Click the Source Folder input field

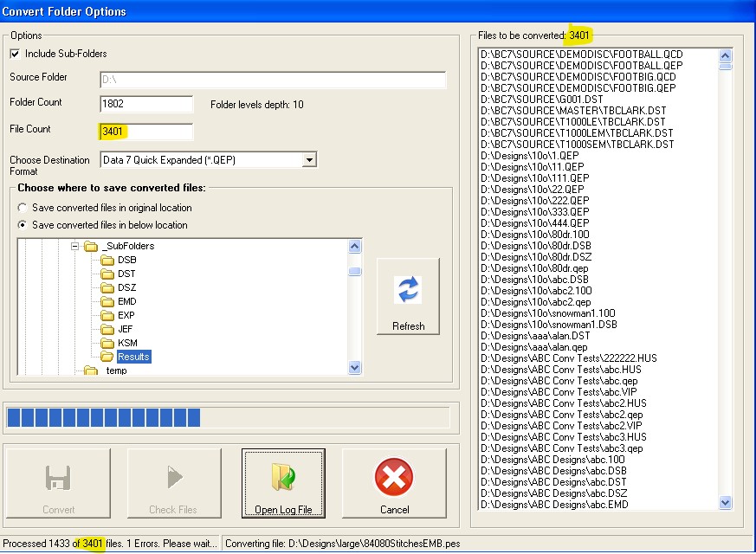click(273, 80)
